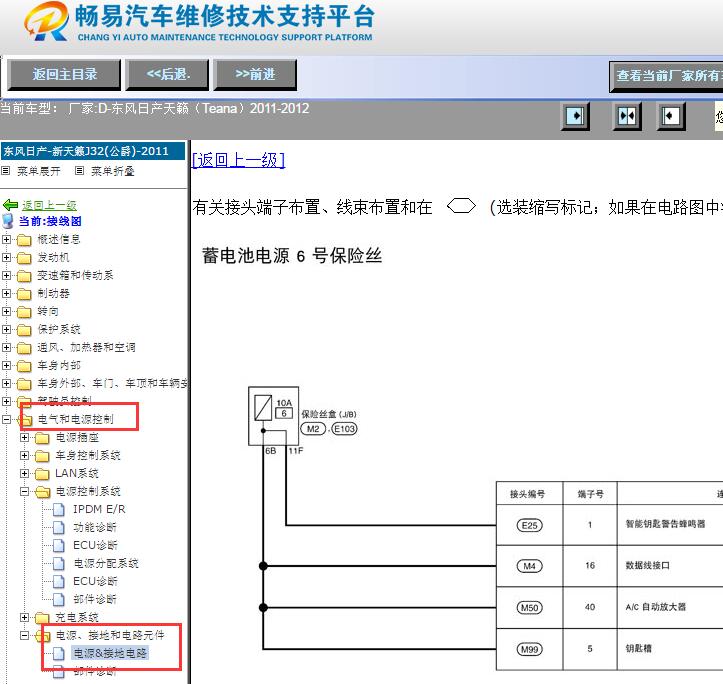The height and width of the screenshot is (684, 723).
Task: Click the 功能诊断 page icon
Action: (59, 527)
